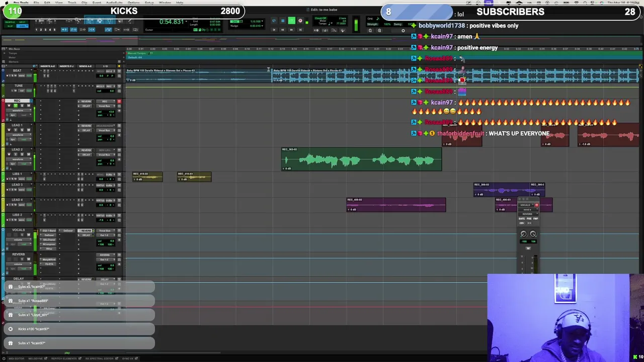Solo the REC track
The width and height of the screenshot is (644, 362).
tap(22, 106)
